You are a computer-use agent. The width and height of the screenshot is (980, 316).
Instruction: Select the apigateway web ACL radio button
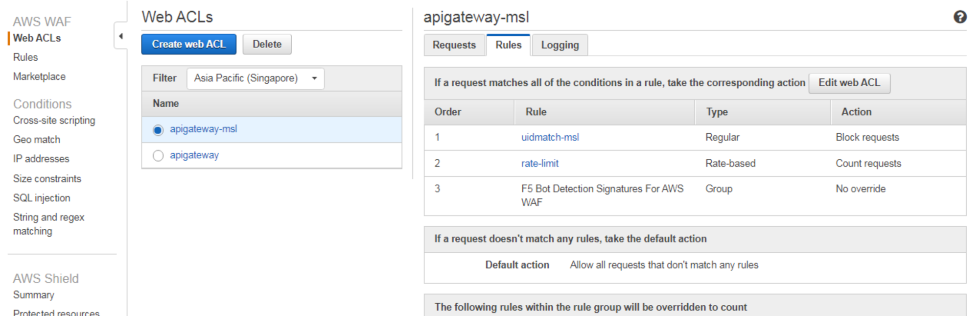tap(158, 155)
